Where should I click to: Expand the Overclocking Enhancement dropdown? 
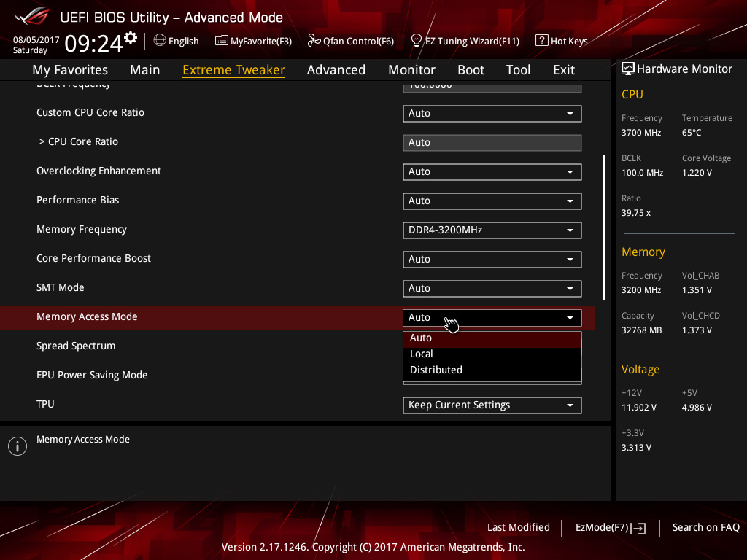coord(492,172)
